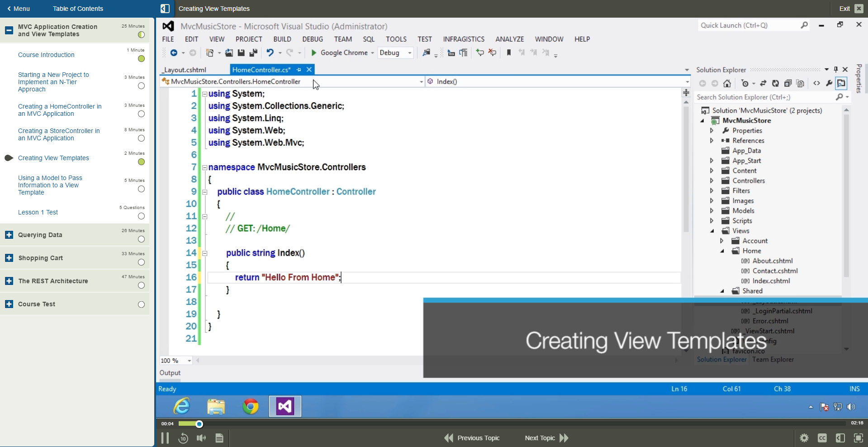Open player settings gear
Viewport: 868px width, 447px height.
pos(804,438)
